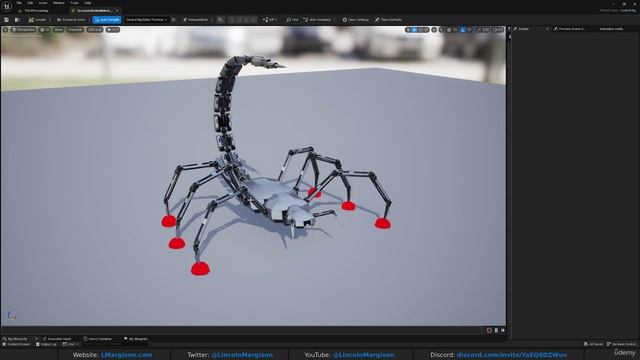
Task: Click the viewport axis orientation gizmo
Action: pyautogui.click(x=12, y=315)
